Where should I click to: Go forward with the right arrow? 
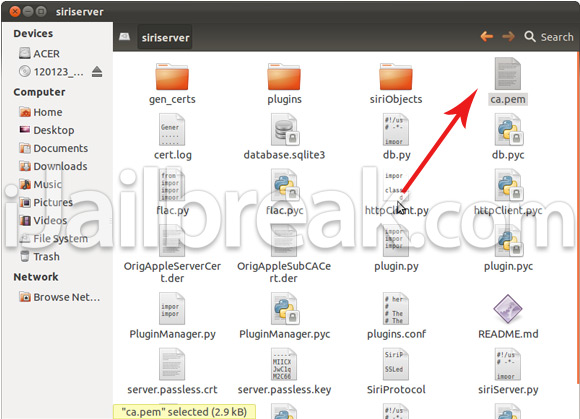[x=508, y=37]
